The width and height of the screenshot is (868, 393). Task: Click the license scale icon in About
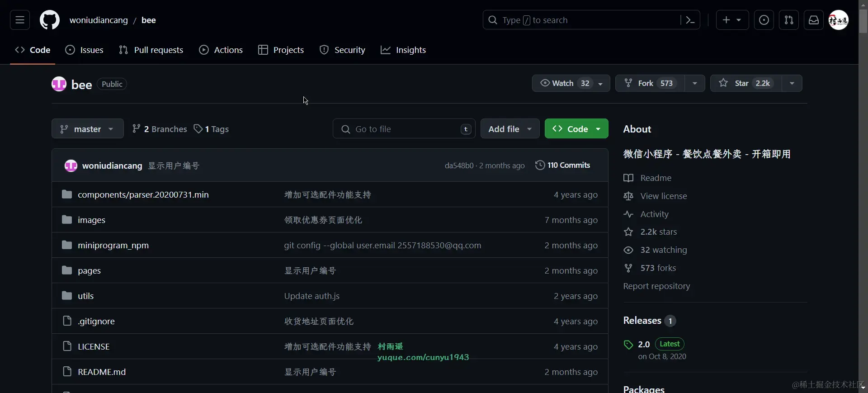click(628, 196)
